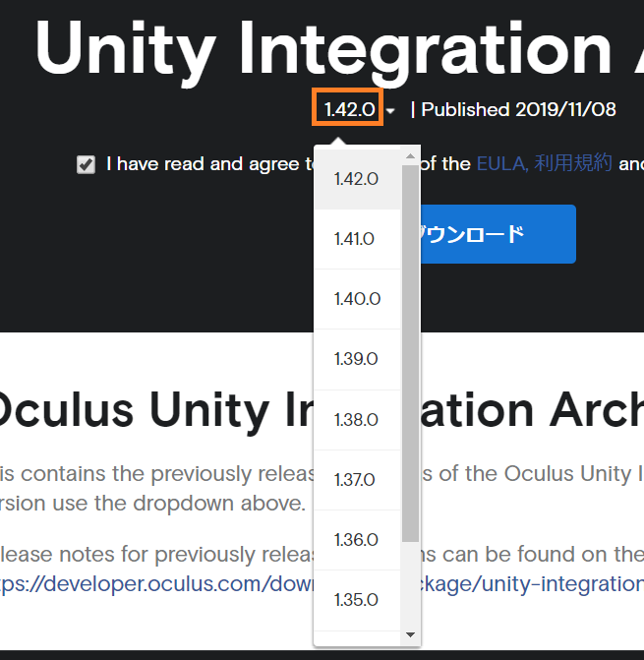Select version 1.38.0 in the list
Viewport: 644px width, 660px height.
pyautogui.click(x=357, y=420)
